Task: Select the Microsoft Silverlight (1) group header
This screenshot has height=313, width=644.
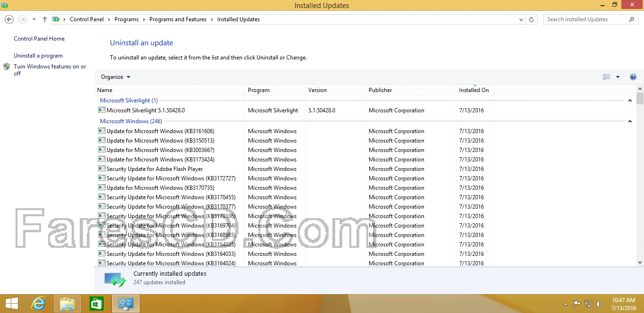Action: click(129, 101)
